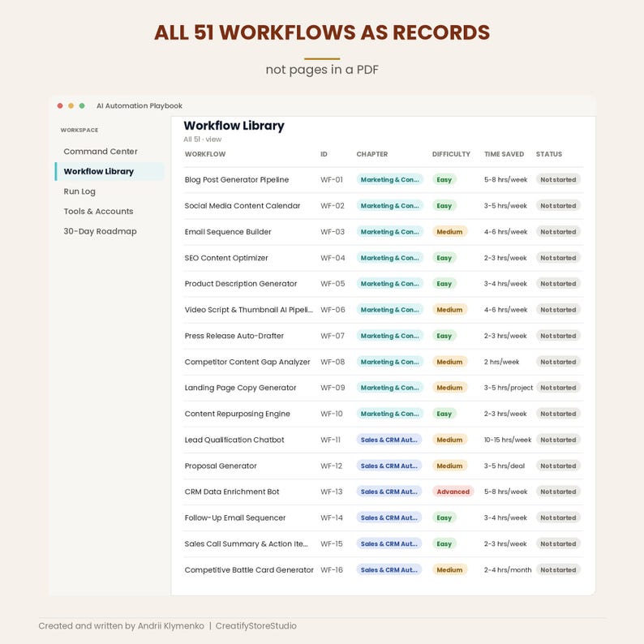Click the green maximize window dot
The image size is (644, 644).
[82, 105]
